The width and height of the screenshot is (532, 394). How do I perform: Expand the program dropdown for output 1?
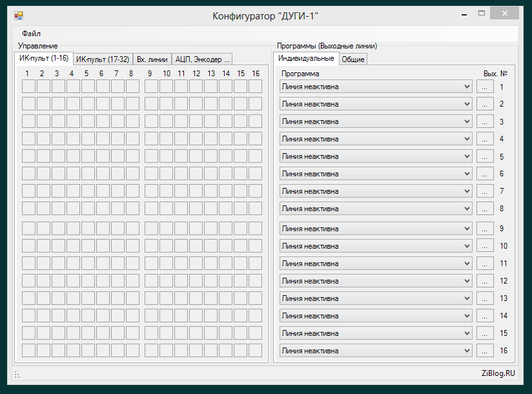(376, 87)
